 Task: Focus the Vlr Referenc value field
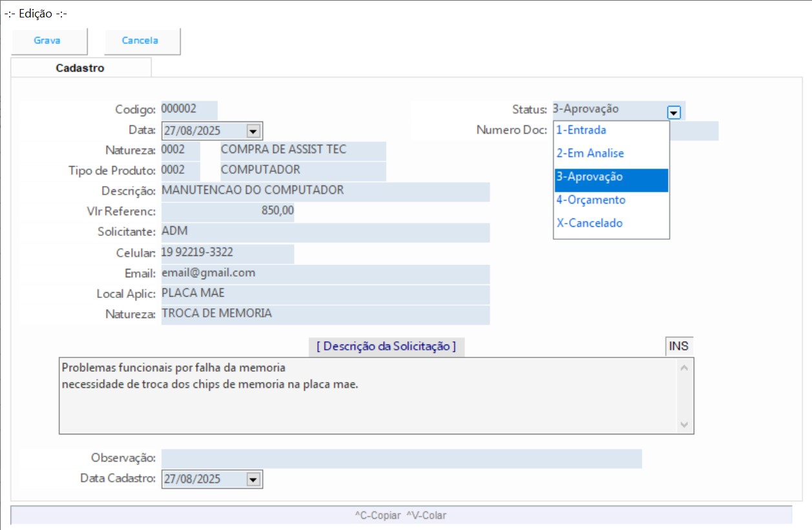point(227,211)
